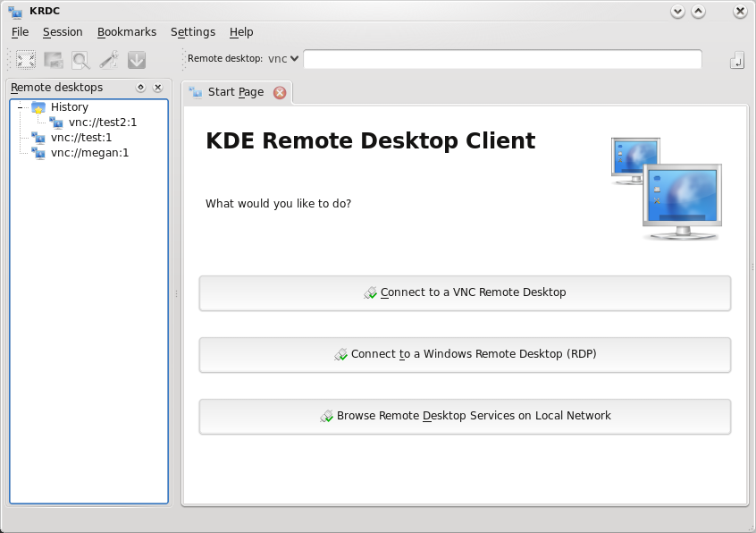Maximize the KRDC window
Viewport: 756px width, 533px height.
(698, 12)
